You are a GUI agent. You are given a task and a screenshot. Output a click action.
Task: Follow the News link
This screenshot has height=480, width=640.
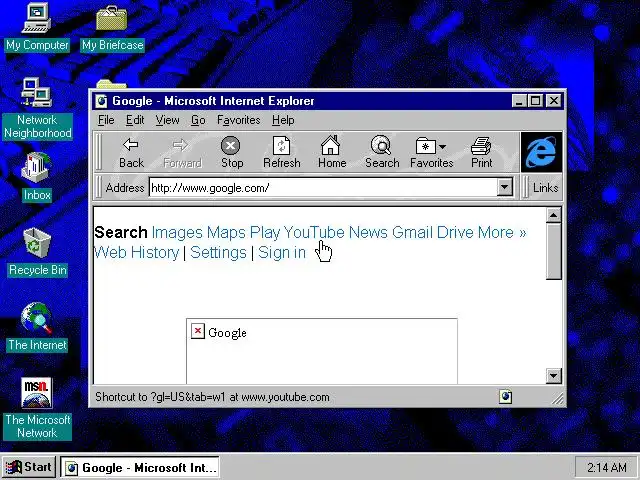[368, 233]
